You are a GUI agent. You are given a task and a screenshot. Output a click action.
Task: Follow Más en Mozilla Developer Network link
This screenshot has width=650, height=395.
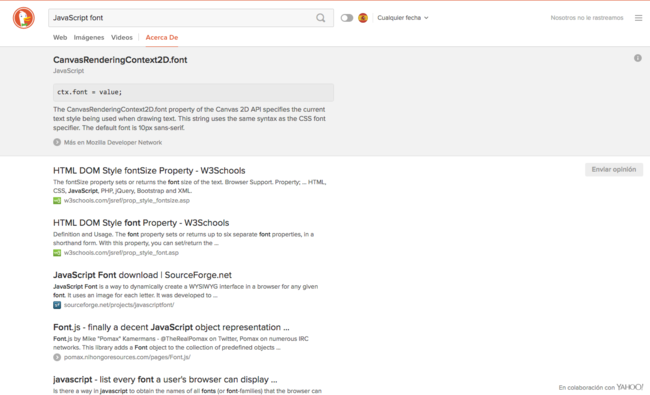click(x=113, y=142)
